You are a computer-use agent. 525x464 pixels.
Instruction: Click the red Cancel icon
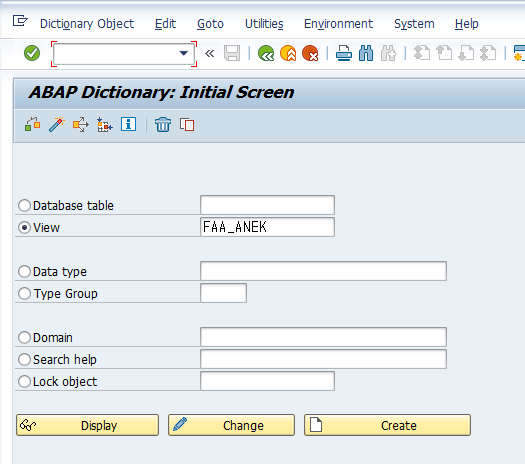[x=310, y=53]
